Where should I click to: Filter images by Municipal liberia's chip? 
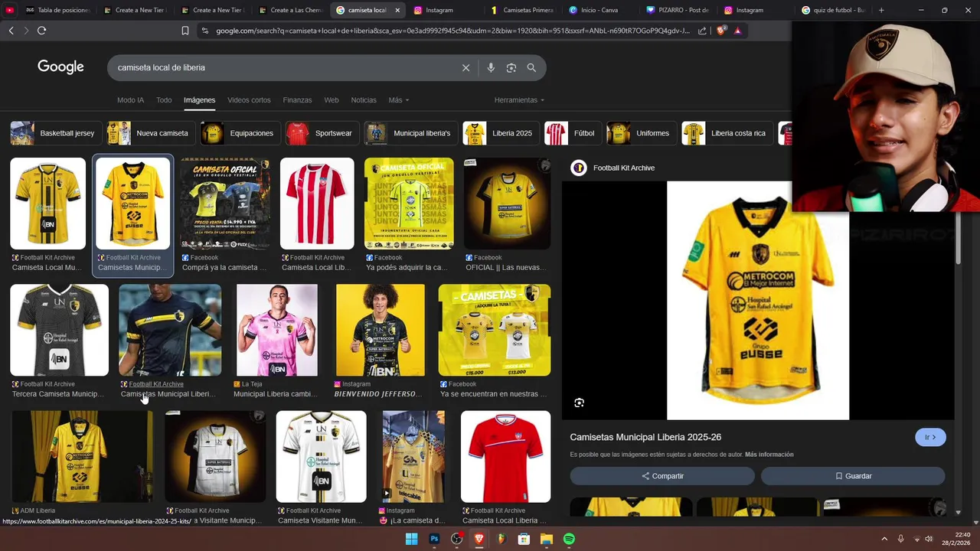(x=410, y=133)
